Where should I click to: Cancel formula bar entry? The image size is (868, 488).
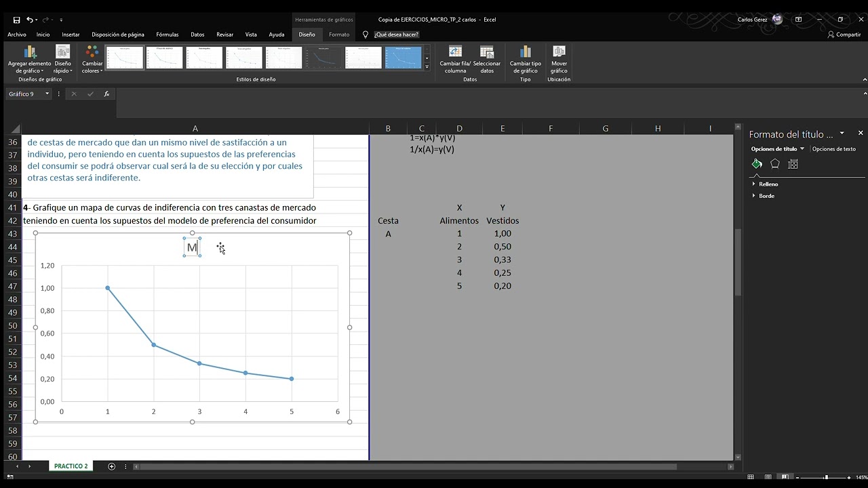coord(74,94)
